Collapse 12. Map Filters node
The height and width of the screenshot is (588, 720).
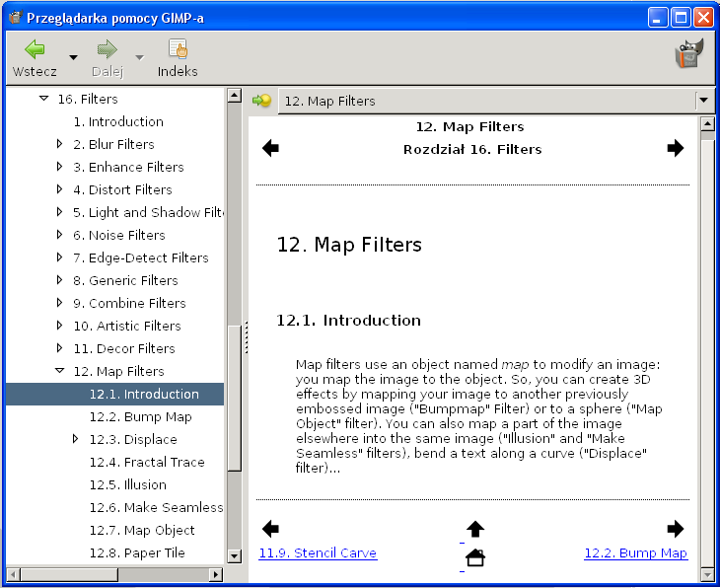60,370
